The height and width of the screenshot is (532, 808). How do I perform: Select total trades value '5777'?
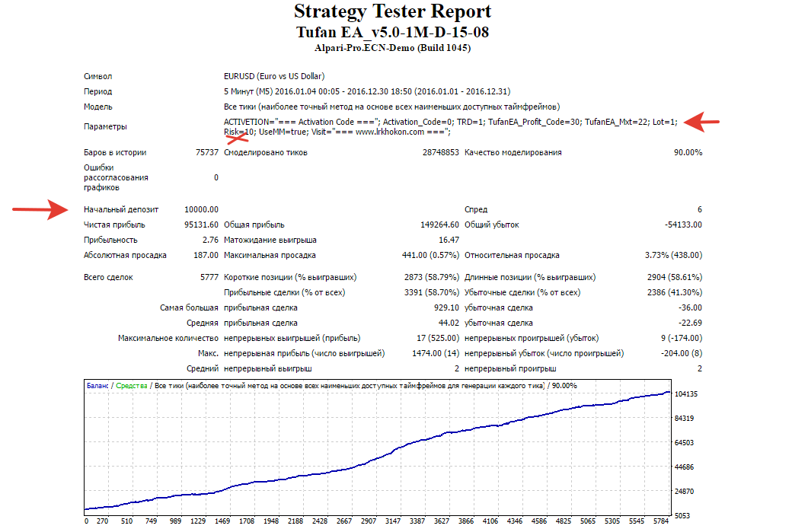click(209, 278)
